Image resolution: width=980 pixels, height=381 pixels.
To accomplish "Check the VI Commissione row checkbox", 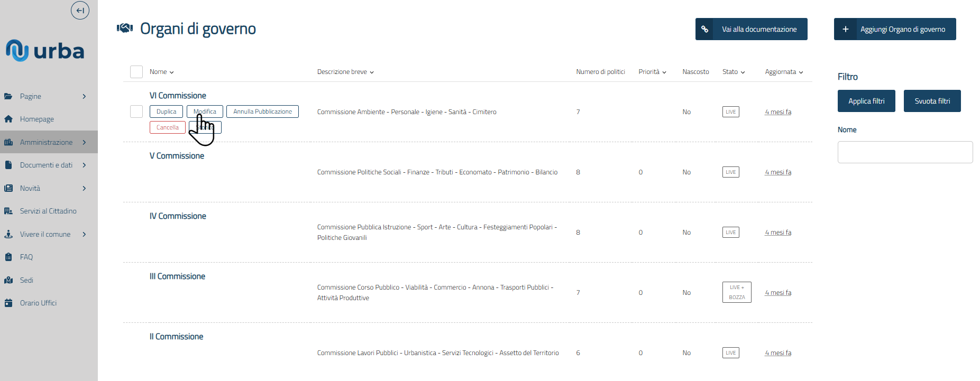I will [136, 111].
